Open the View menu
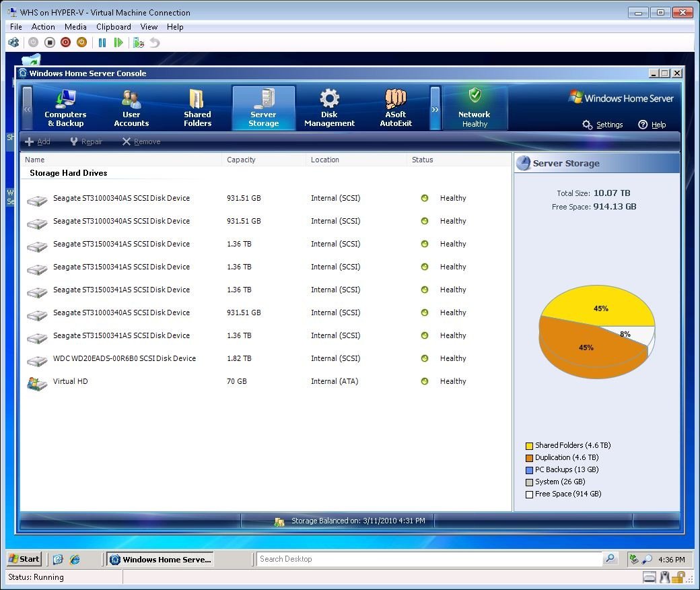The image size is (700, 590). tap(149, 27)
